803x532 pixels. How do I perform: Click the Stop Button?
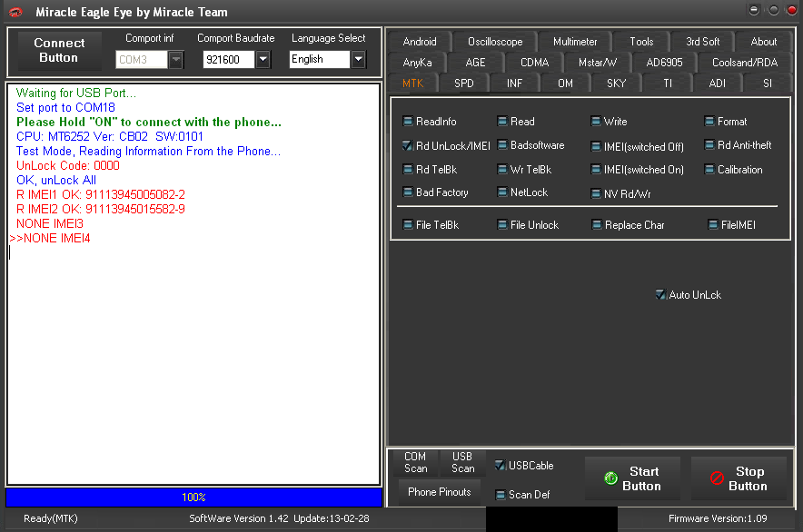click(x=739, y=478)
